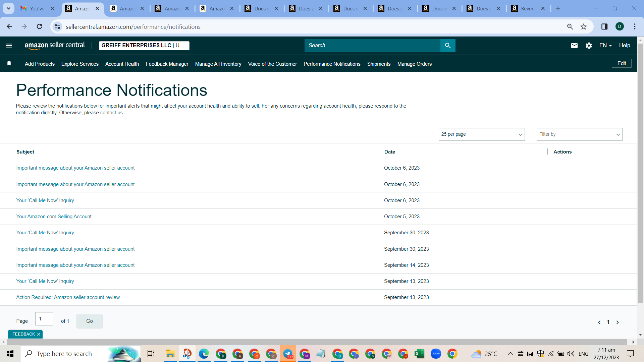Viewport: 644px width, 362px height.
Task: Show hidden system tray icons
Action: [510, 354]
